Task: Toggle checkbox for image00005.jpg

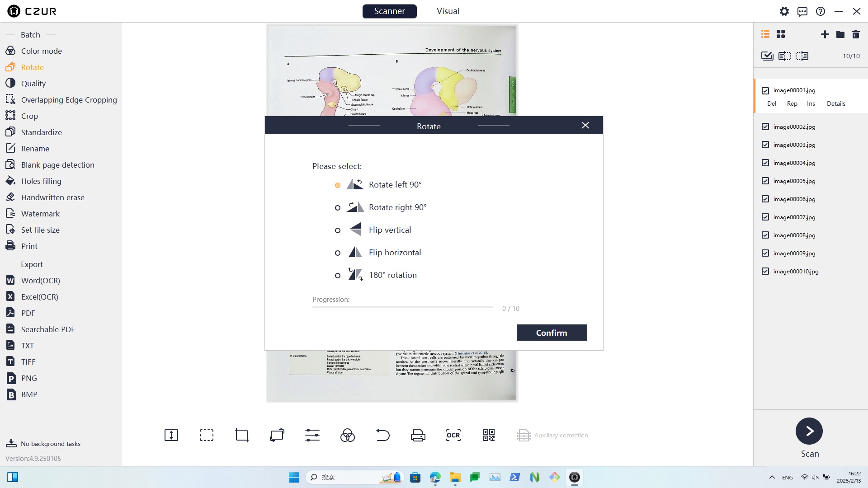Action: (x=765, y=181)
